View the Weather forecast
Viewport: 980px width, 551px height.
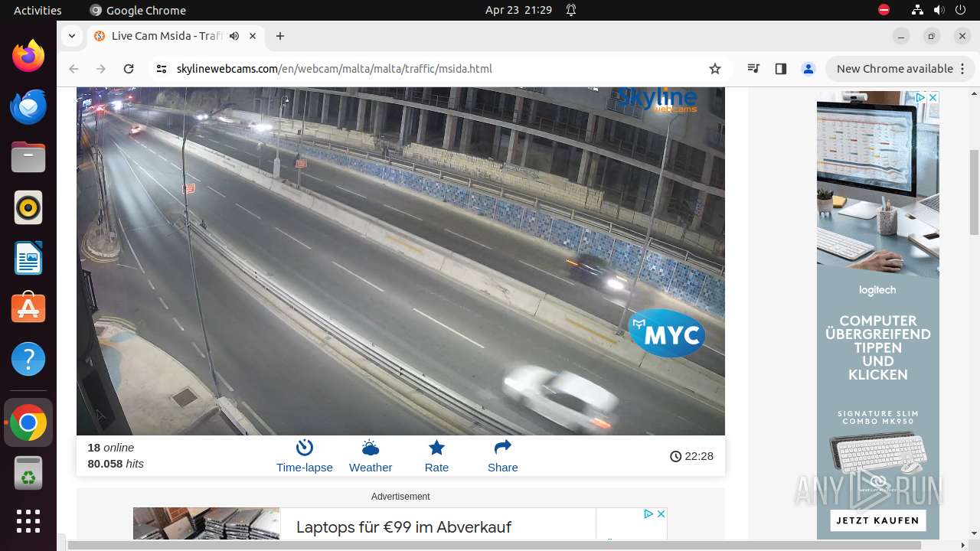371,457
